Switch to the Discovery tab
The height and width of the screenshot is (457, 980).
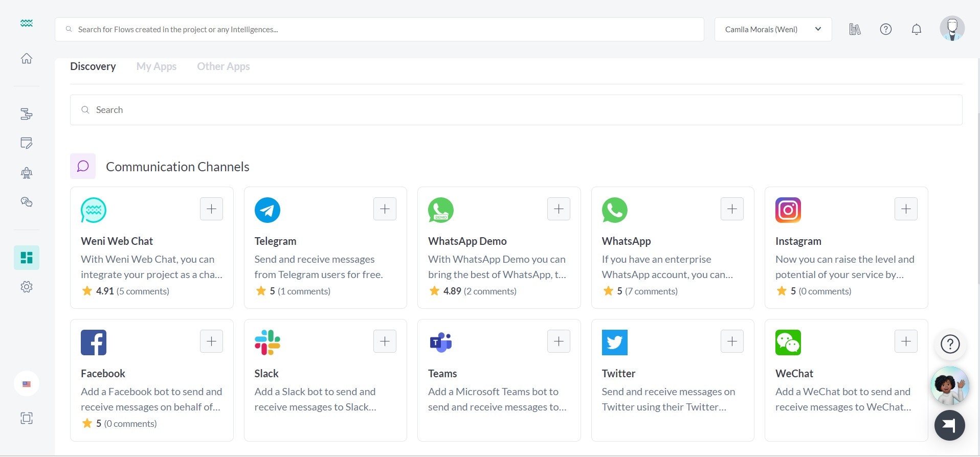pos(93,66)
